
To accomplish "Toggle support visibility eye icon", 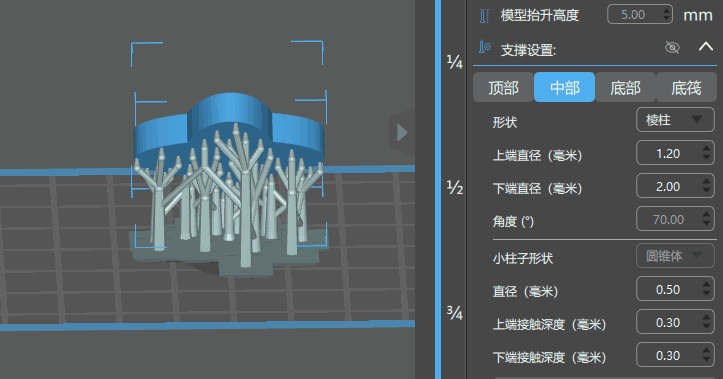I will click(672, 47).
